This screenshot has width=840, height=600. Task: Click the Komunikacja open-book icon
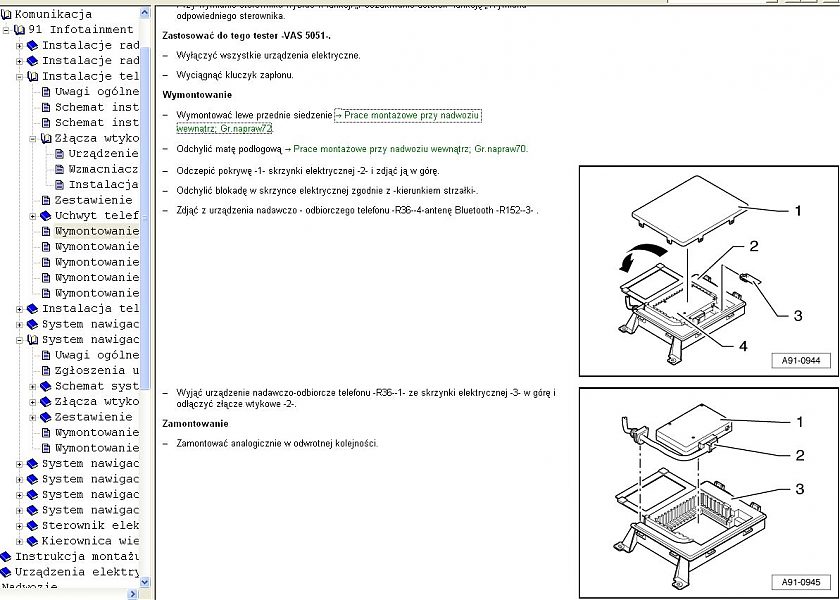(6, 14)
